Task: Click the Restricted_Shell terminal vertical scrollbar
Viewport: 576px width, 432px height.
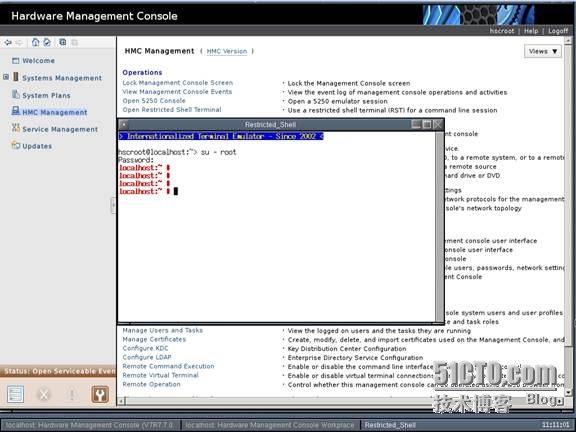Action: pos(439,226)
